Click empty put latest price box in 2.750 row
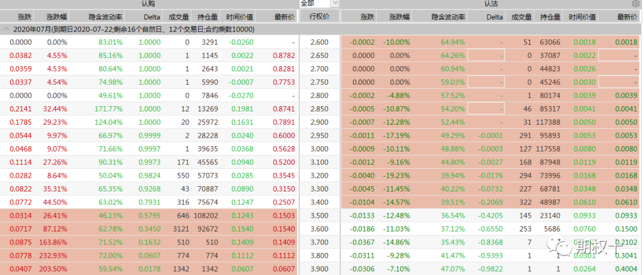This screenshot has height=275, width=644. [x=619, y=82]
